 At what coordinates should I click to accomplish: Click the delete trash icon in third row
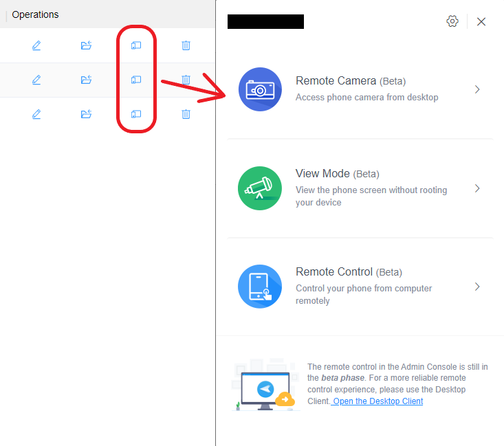pyautogui.click(x=186, y=114)
